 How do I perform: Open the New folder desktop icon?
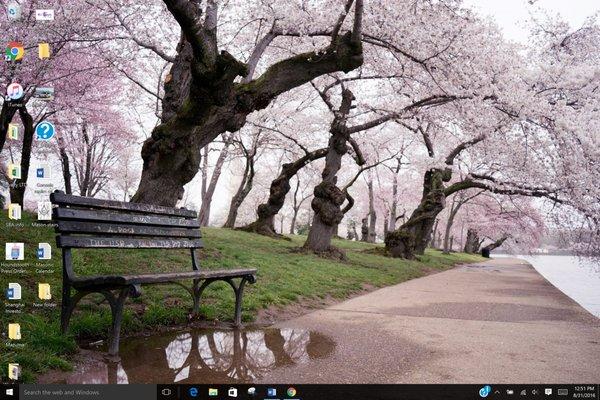coord(44,292)
